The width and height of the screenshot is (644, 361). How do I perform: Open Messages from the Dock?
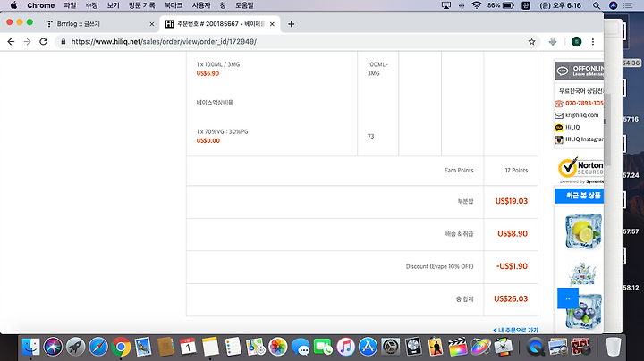(x=301, y=347)
